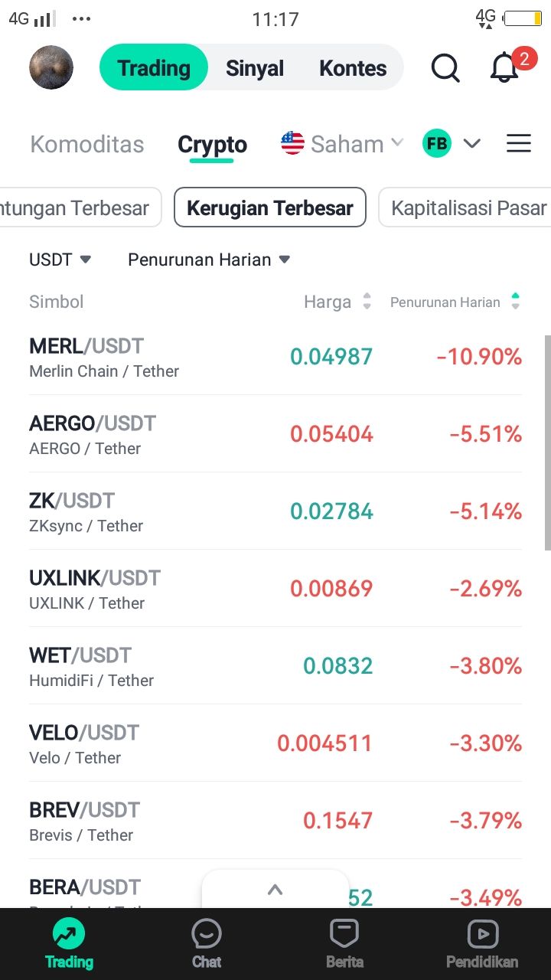Tap the green FB exchange badge

point(437,143)
